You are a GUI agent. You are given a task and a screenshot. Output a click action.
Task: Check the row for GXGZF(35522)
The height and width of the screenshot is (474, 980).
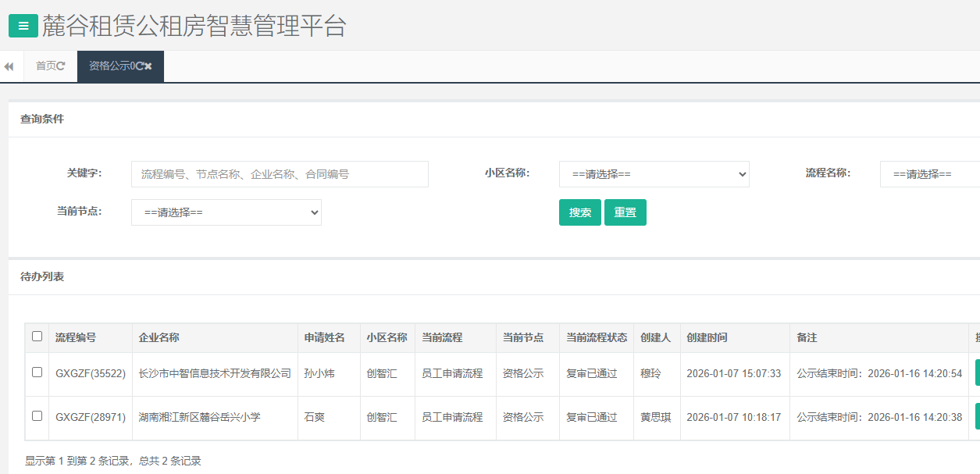click(x=37, y=372)
